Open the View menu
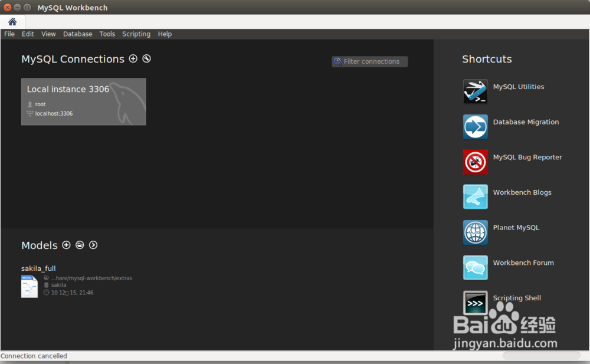This screenshot has width=590, height=364. 48,34
